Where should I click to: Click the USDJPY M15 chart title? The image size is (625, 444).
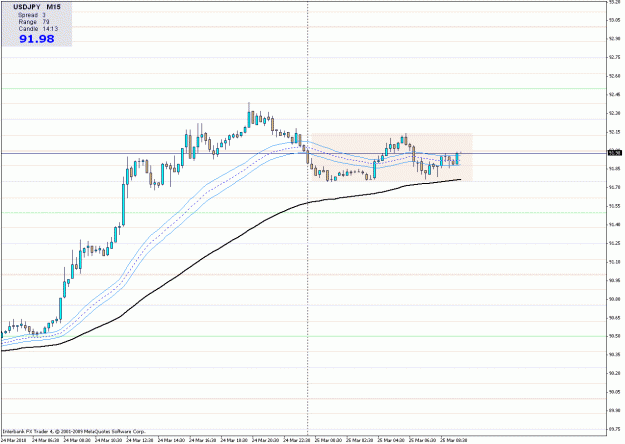pos(37,7)
